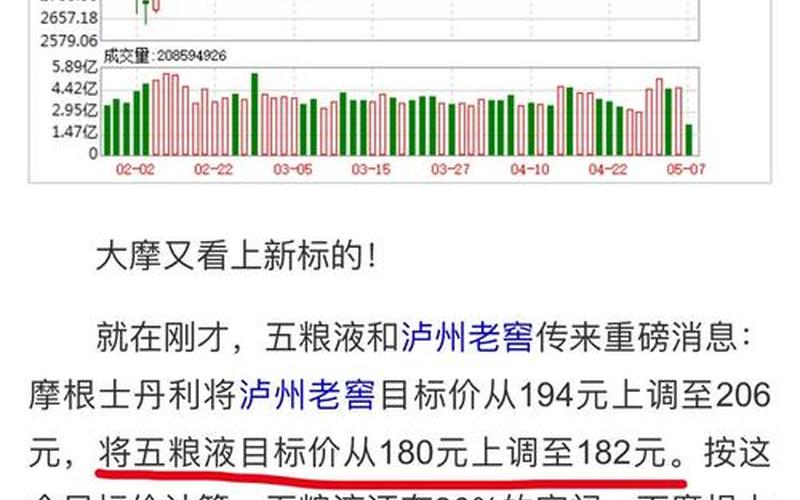Open the first 泸州老窖 stock link
Viewport: 800px width, 500px height.
click(x=467, y=337)
